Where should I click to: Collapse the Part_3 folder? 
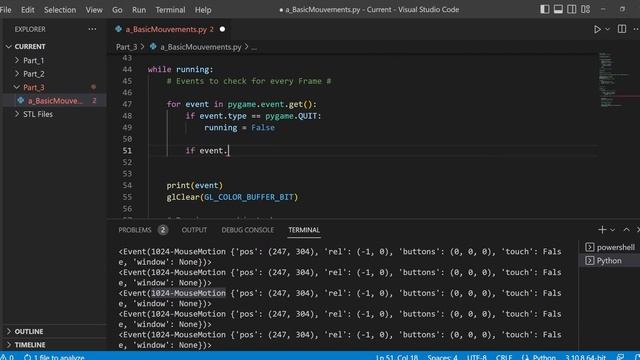[x=33, y=87]
